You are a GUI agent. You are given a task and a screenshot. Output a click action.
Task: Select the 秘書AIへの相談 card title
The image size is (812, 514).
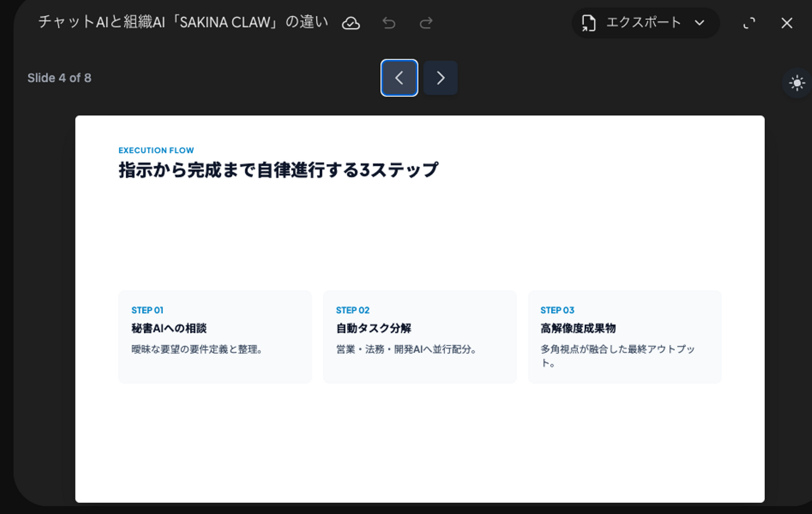(169, 328)
